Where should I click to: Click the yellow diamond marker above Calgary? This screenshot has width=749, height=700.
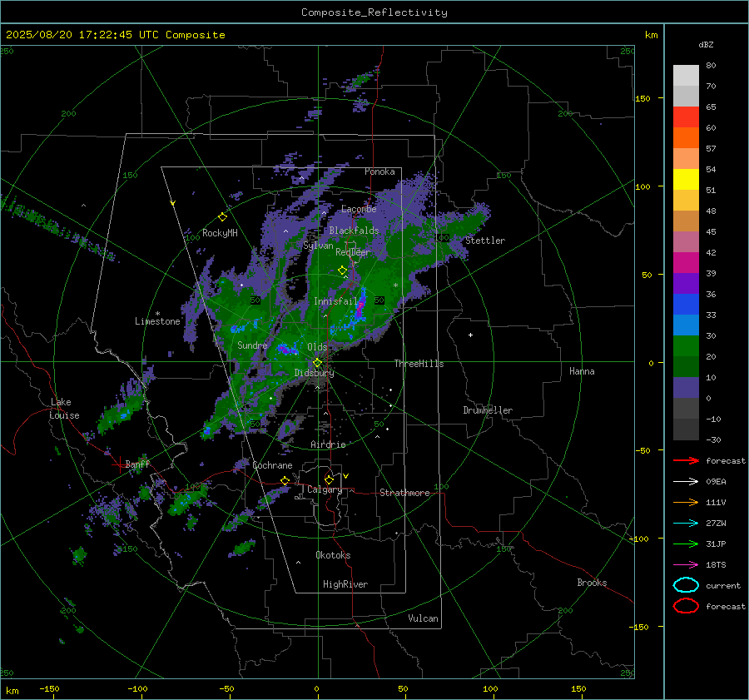[x=329, y=479]
